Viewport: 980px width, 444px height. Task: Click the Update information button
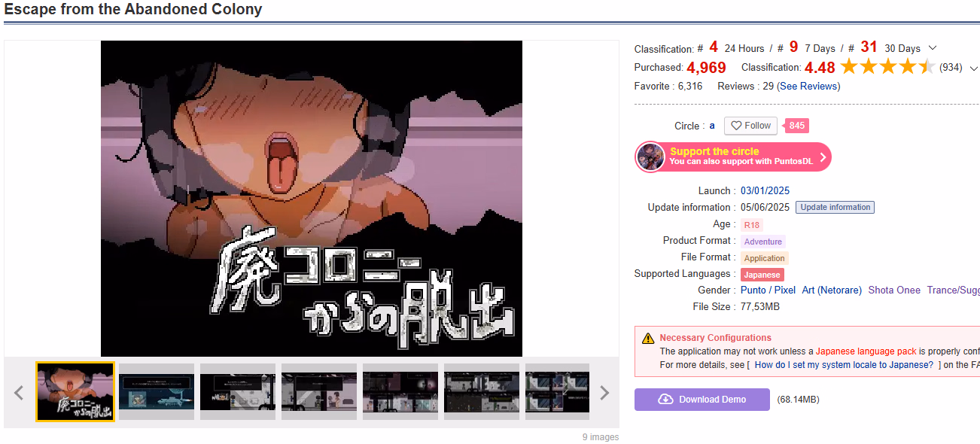click(835, 207)
